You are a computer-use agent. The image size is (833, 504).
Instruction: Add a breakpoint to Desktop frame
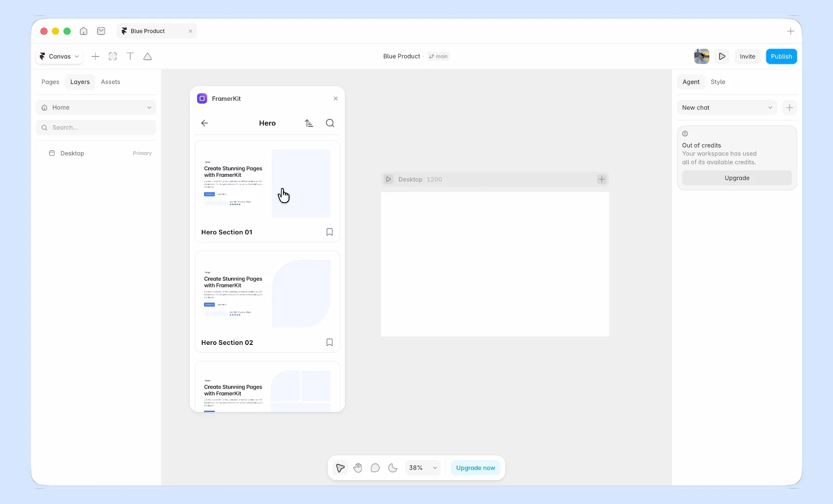click(601, 180)
